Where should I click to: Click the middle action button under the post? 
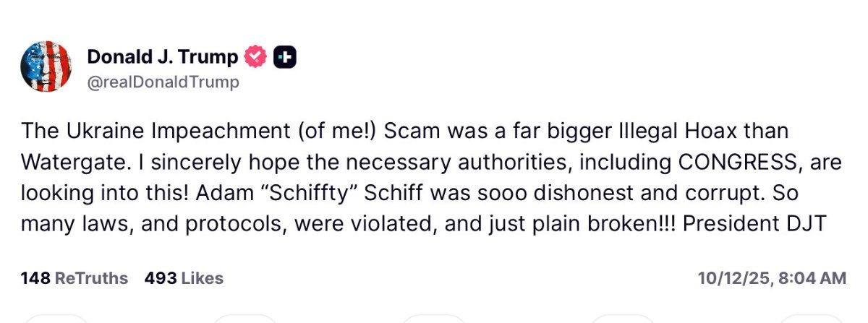coord(434,318)
